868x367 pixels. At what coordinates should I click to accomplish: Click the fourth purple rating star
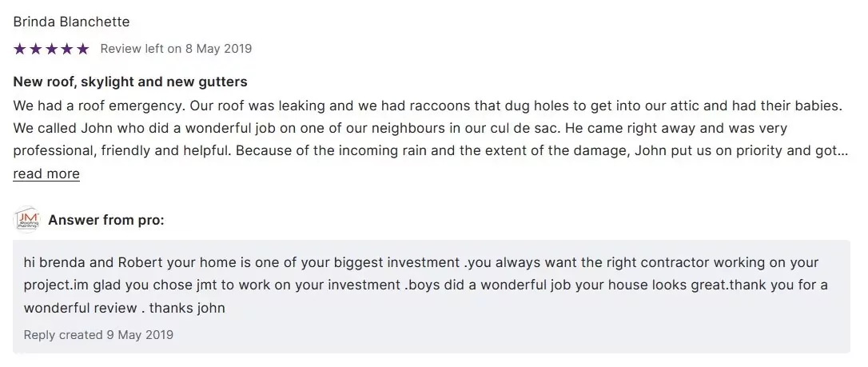click(x=67, y=49)
